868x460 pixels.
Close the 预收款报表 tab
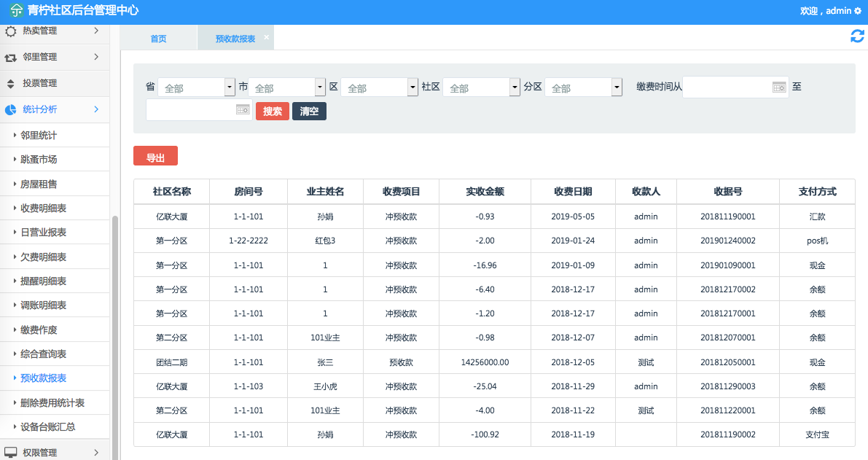click(266, 37)
